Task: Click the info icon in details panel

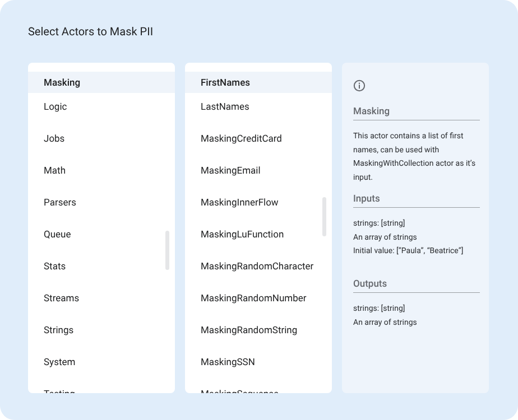Action: pyautogui.click(x=359, y=86)
